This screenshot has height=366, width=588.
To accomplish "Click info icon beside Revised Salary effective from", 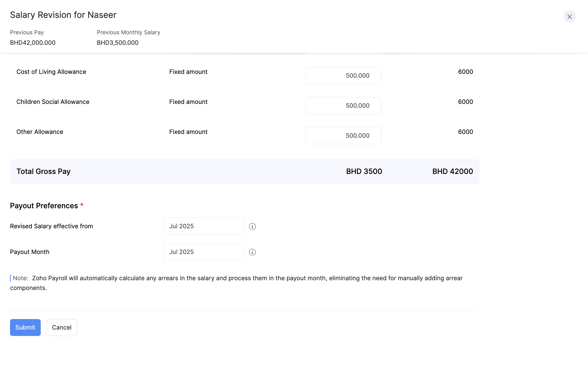I will click(x=252, y=226).
